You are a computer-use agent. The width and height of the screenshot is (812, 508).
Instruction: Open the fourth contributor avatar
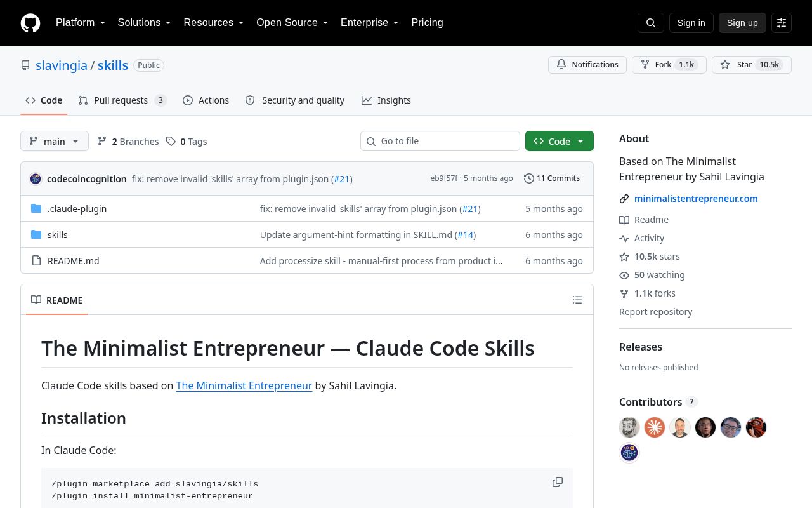705,427
